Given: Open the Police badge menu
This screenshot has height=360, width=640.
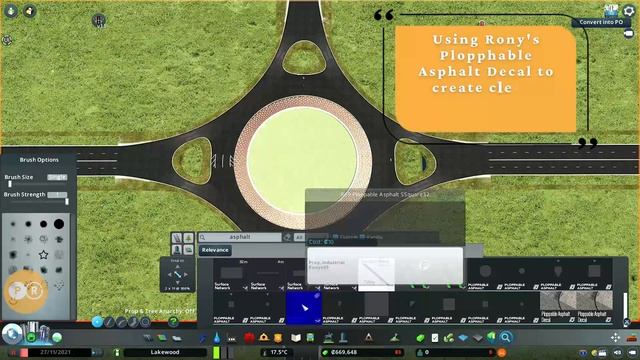Looking at the screenshot, I should [278, 338].
